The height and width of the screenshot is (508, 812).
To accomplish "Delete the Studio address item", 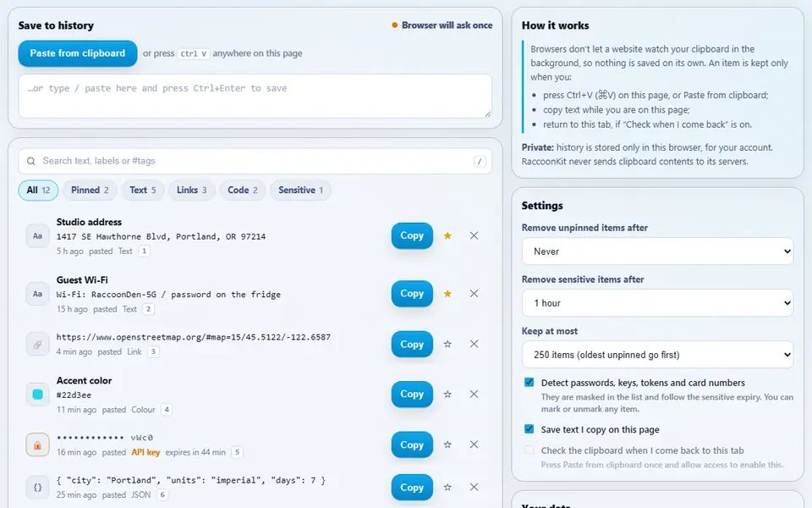I will coord(474,235).
